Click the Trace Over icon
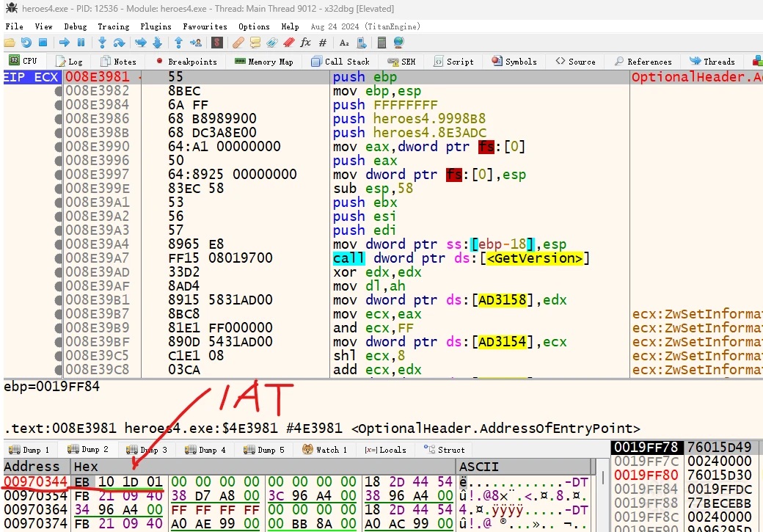This screenshot has height=532, width=763. pos(157,43)
